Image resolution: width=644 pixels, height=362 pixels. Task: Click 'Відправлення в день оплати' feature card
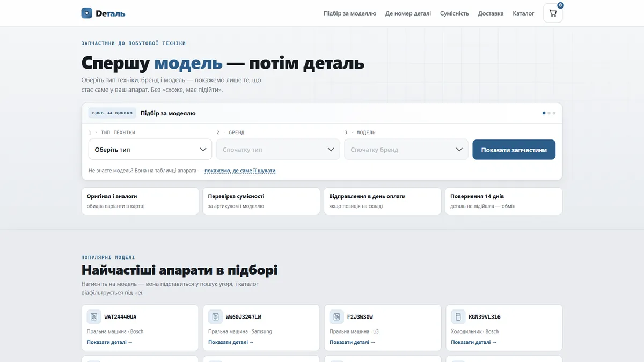point(383,201)
